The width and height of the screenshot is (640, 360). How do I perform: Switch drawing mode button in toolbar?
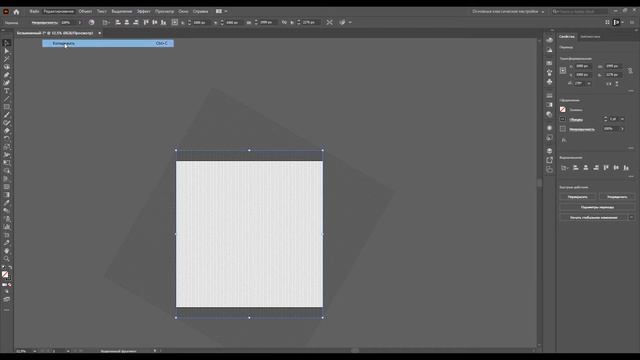[x=7, y=292]
